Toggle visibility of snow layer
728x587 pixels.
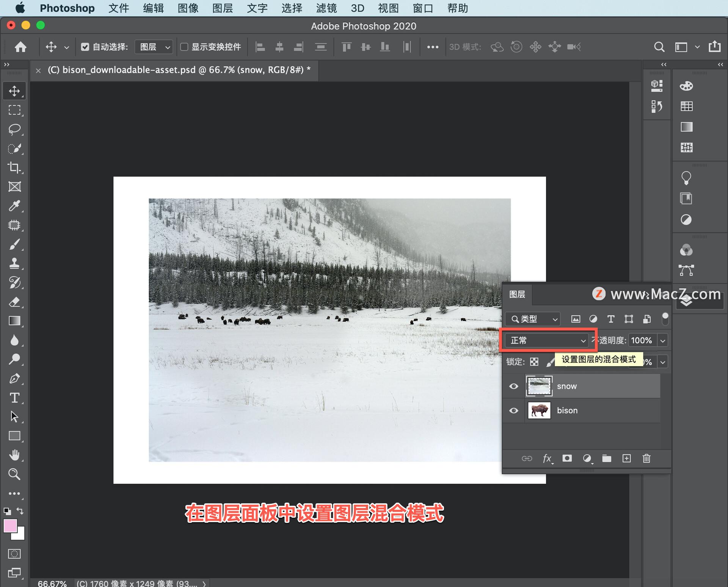(514, 386)
